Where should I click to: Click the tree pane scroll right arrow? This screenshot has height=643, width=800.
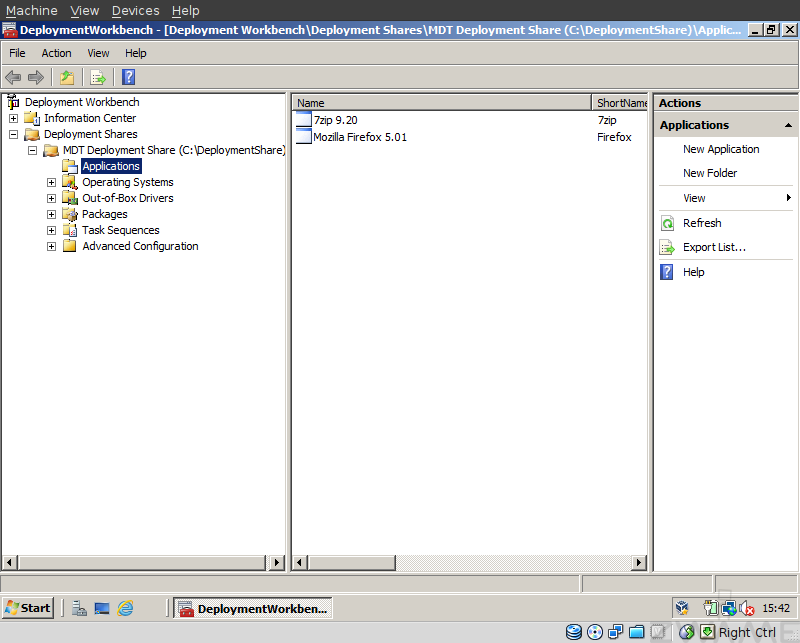[276, 563]
